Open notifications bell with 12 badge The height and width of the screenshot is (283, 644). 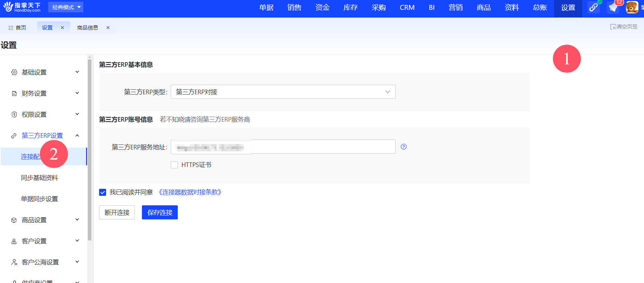coord(613,7)
